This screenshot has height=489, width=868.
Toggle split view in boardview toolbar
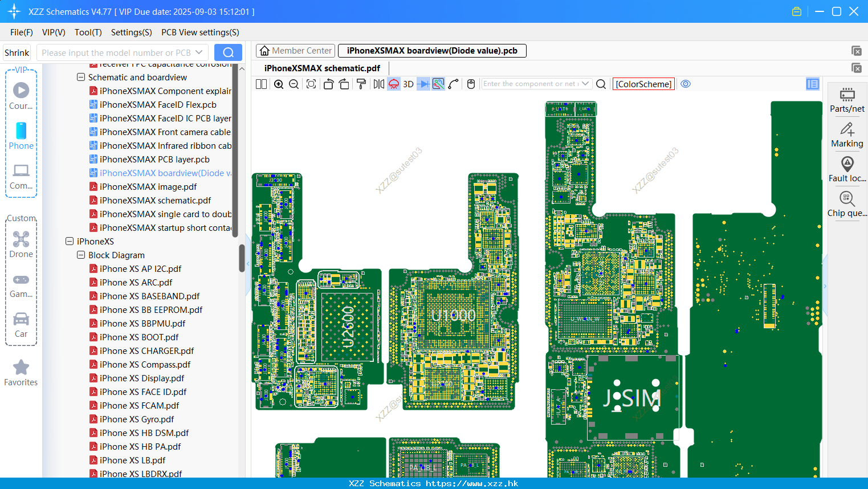(x=261, y=84)
